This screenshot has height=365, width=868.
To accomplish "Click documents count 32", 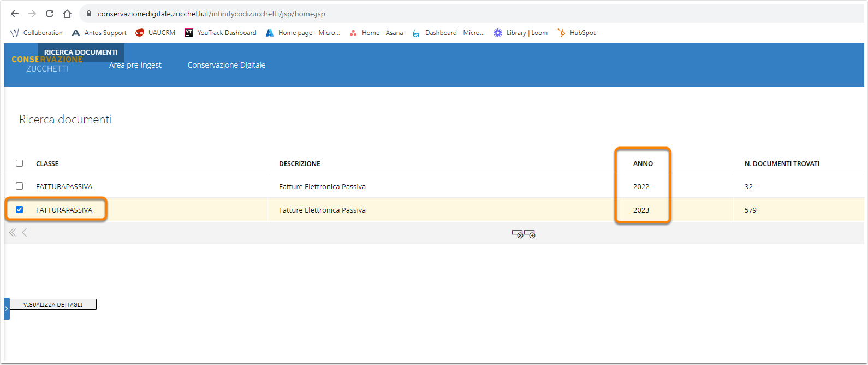I will coord(748,186).
